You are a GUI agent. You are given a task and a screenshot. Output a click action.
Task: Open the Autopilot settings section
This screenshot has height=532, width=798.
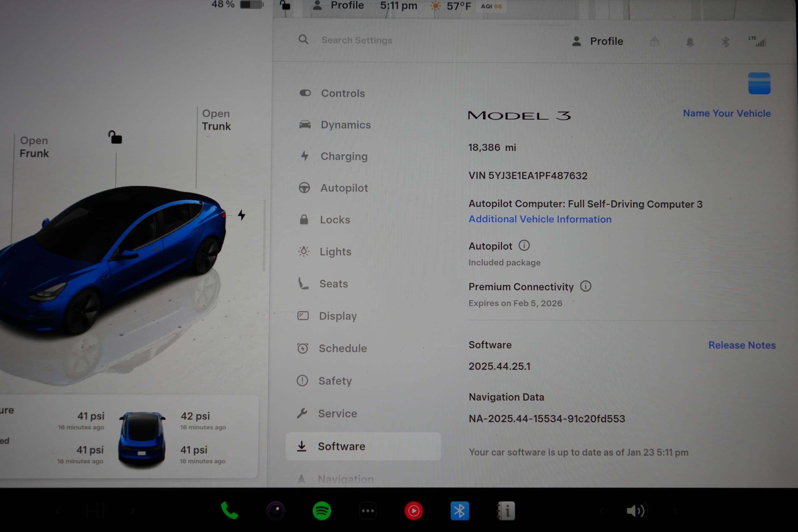[x=344, y=188]
